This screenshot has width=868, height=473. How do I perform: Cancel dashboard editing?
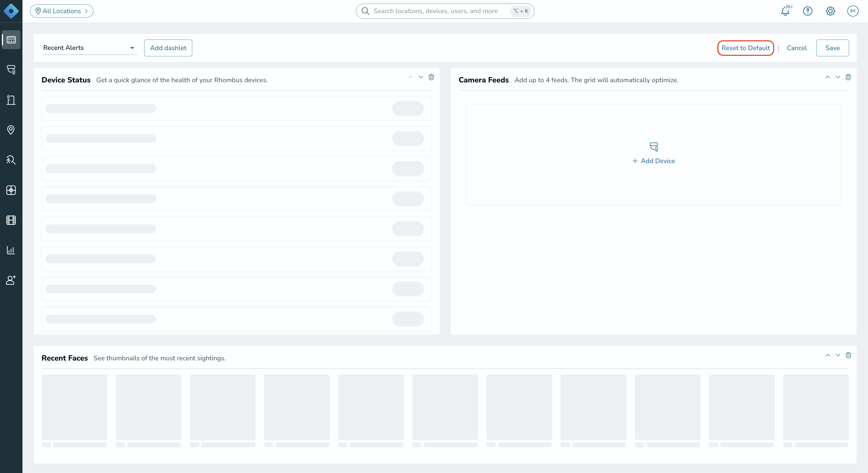(796, 48)
